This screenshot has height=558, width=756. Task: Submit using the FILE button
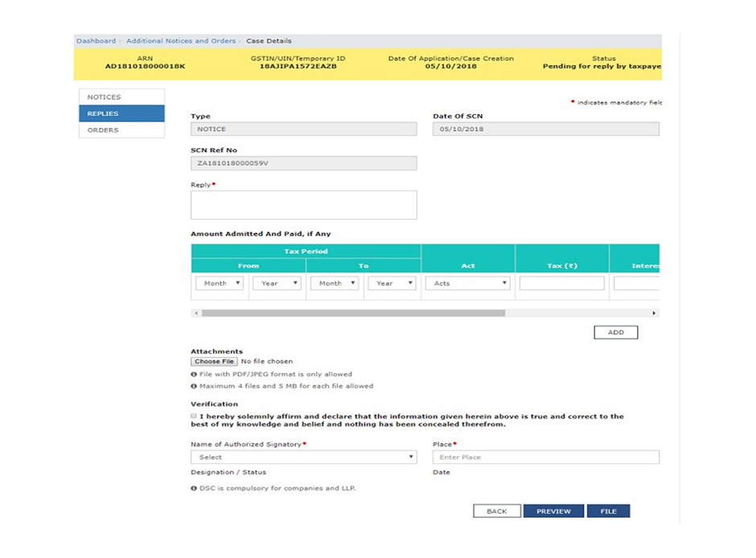[x=608, y=511]
